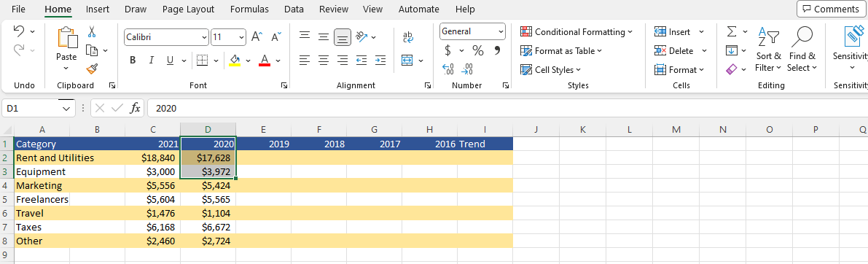This screenshot has height=264, width=868.
Task: Open the General number format dropdown
Action: (501, 31)
